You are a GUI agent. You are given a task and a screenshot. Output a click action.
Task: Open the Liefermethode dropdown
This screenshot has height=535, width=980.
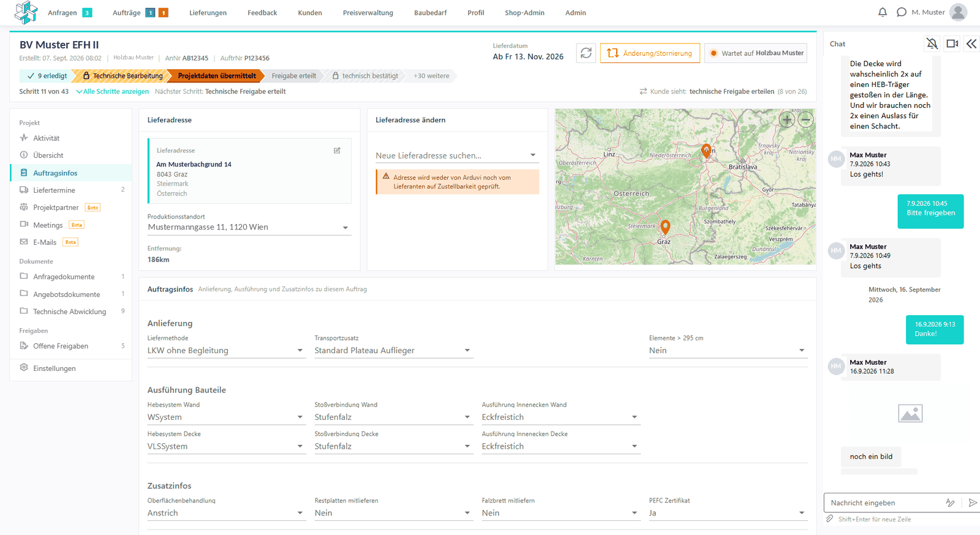coord(227,351)
